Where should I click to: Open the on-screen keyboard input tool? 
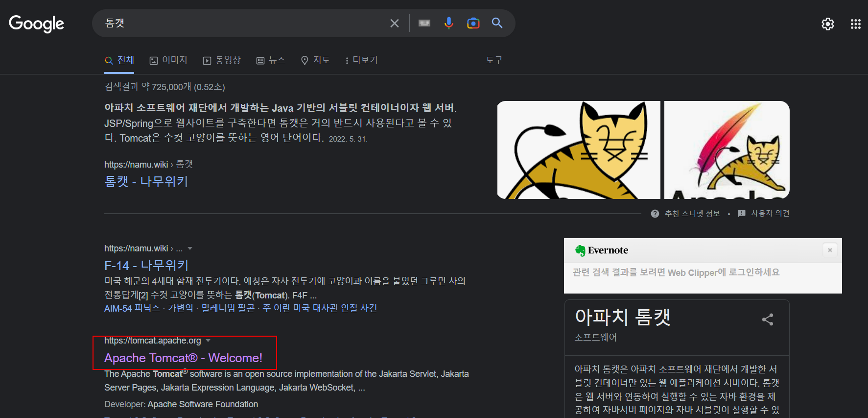coord(424,23)
